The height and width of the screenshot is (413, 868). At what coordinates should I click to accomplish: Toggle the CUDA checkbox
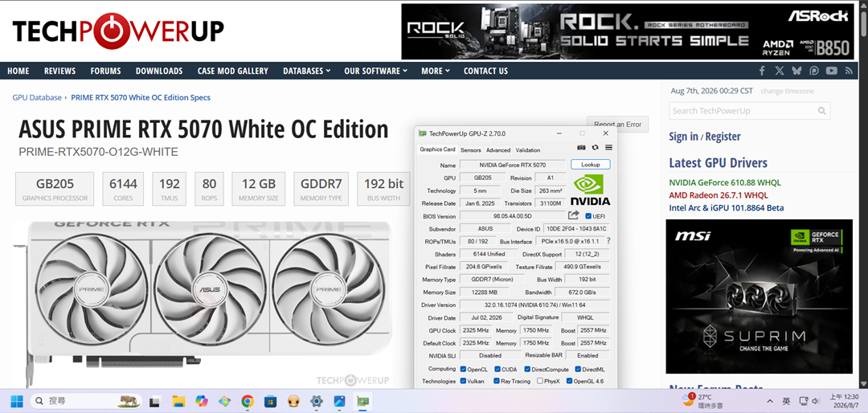[497, 369]
